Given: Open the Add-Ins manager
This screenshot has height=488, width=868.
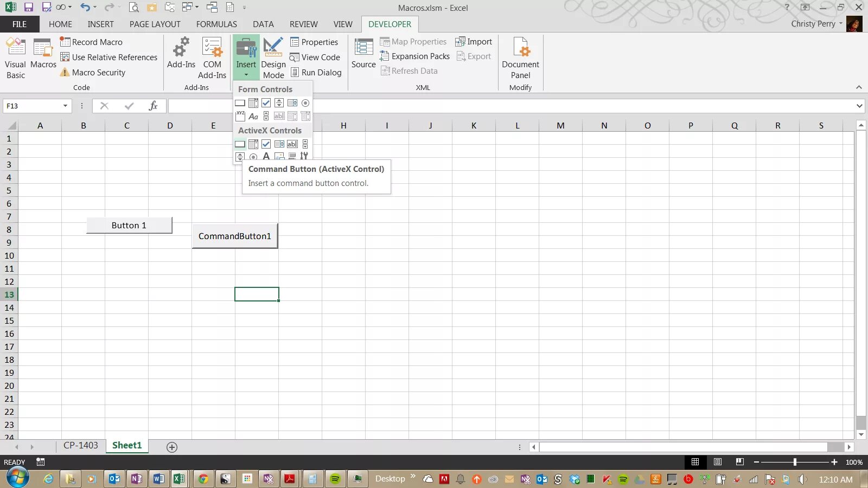Looking at the screenshot, I should pyautogui.click(x=181, y=54).
